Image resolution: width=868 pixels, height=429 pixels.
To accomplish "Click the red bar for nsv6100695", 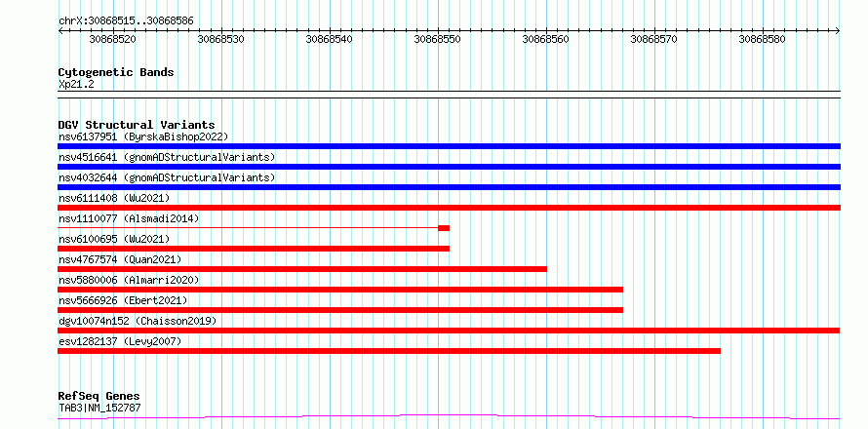I will point(254,249).
